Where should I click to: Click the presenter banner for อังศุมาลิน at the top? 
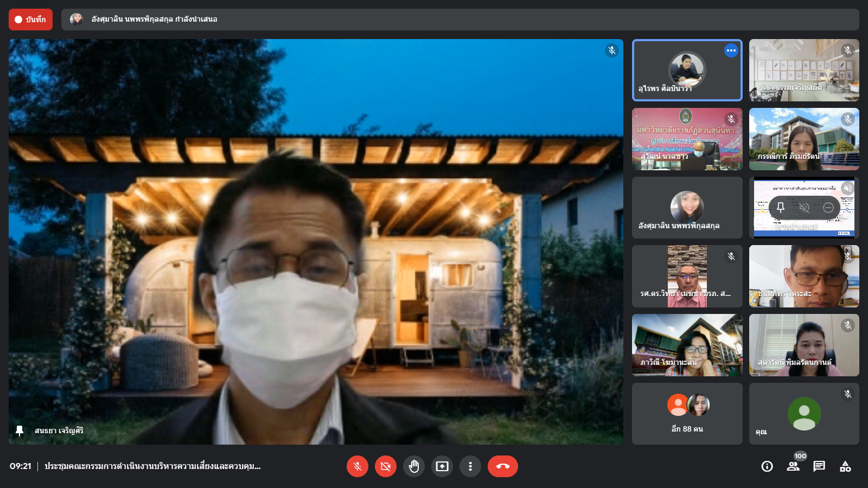460,20
